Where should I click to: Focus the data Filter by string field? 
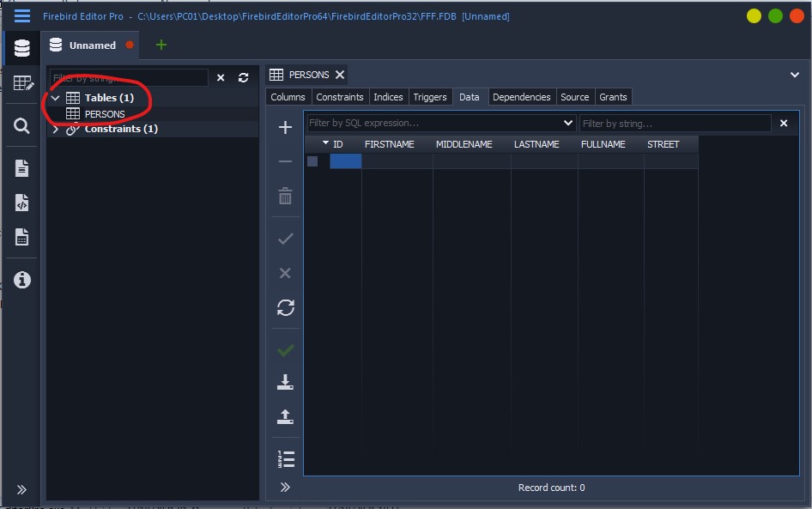point(676,124)
